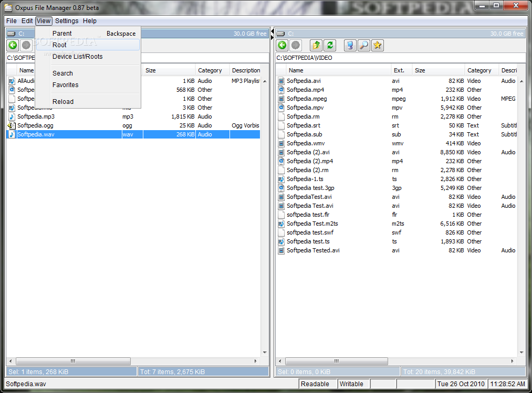This screenshot has height=393, width=532.
Task: Open the Edit menu
Action: (27, 20)
